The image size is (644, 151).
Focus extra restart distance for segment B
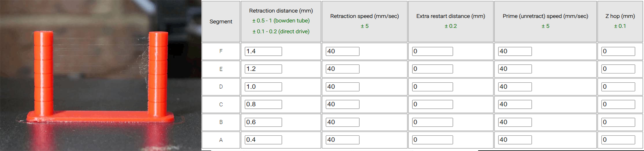click(x=432, y=122)
